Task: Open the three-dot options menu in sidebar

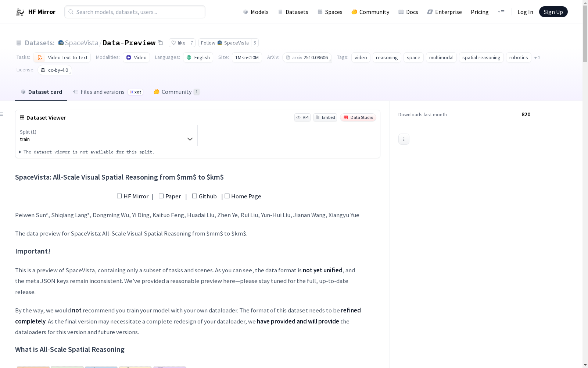Action: click(404, 139)
